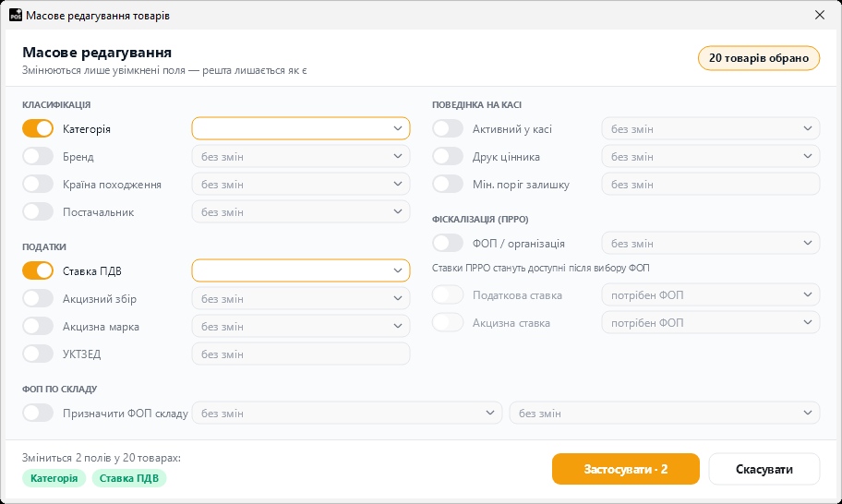The width and height of the screenshot is (842, 504).
Task: Open the Акцизна ставка dropdown
Action: 711,322
